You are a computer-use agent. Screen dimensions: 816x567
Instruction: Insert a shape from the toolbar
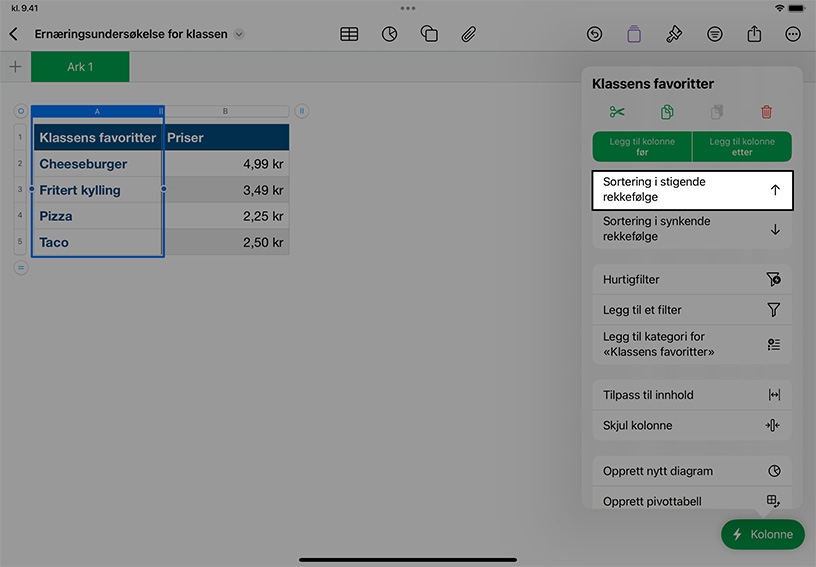pos(429,34)
